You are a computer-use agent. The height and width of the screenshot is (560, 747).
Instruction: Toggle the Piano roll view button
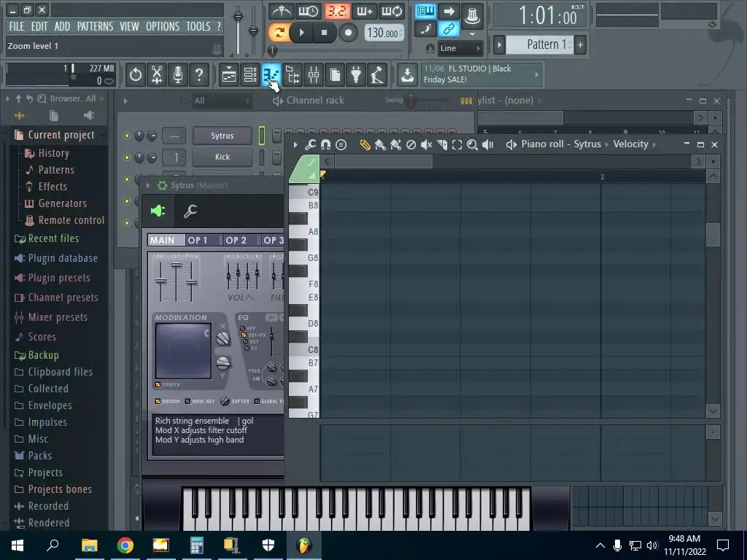[271, 75]
